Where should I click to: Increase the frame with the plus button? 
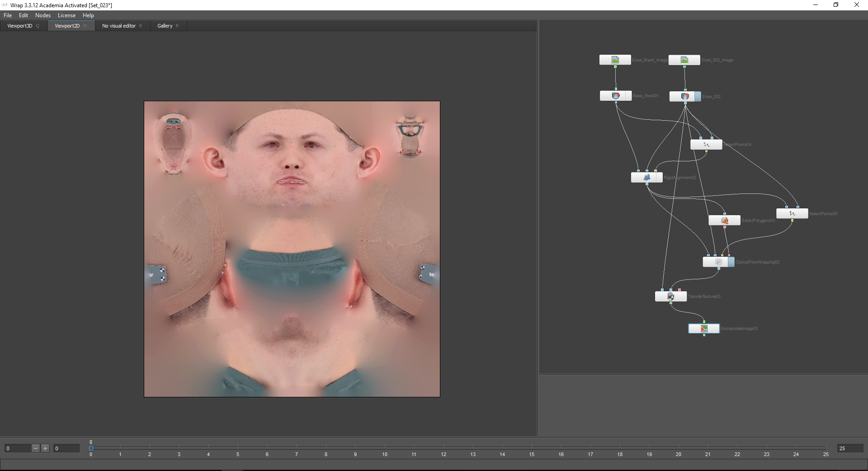(x=45, y=448)
